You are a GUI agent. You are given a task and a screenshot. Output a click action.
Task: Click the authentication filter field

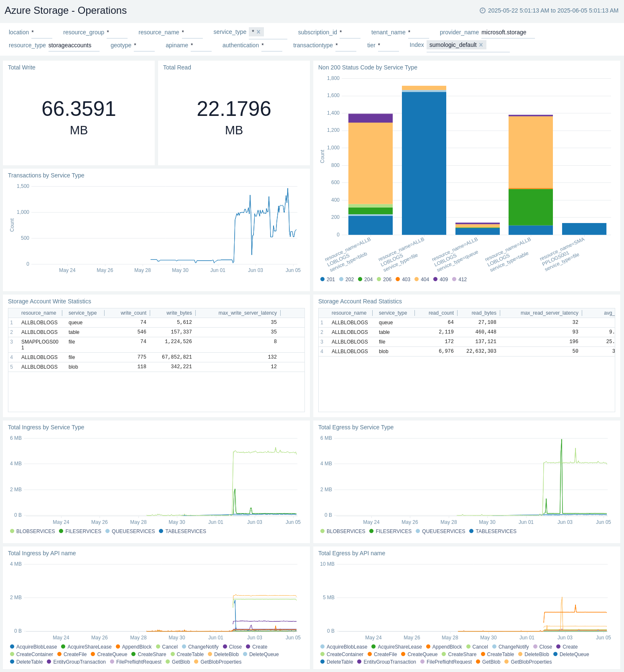(272, 46)
